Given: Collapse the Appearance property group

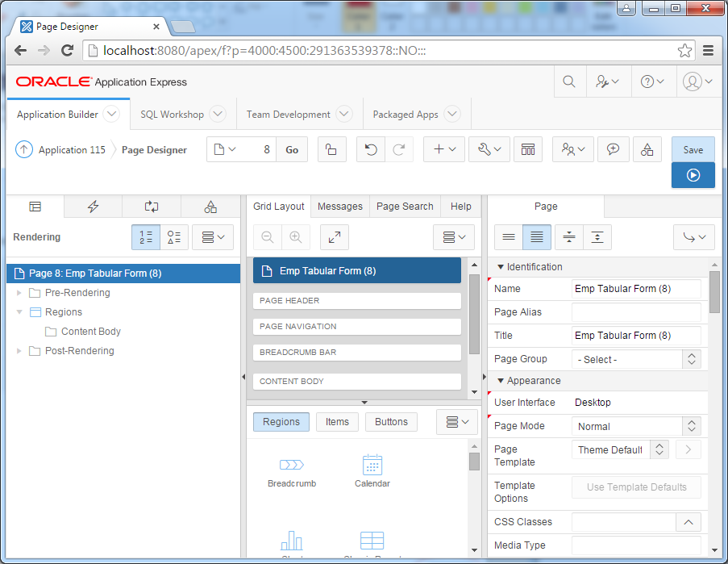Looking at the screenshot, I should (x=501, y=381).
